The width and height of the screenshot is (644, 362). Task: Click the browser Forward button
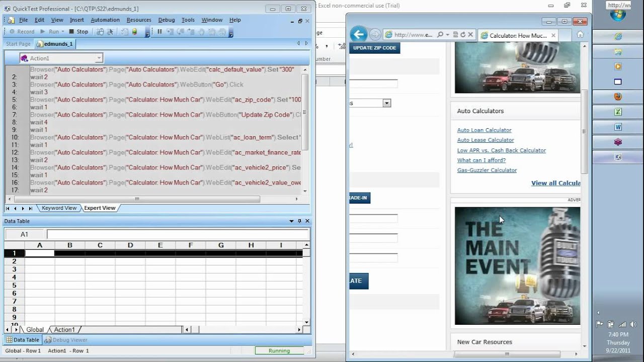[x=375, y=35]
